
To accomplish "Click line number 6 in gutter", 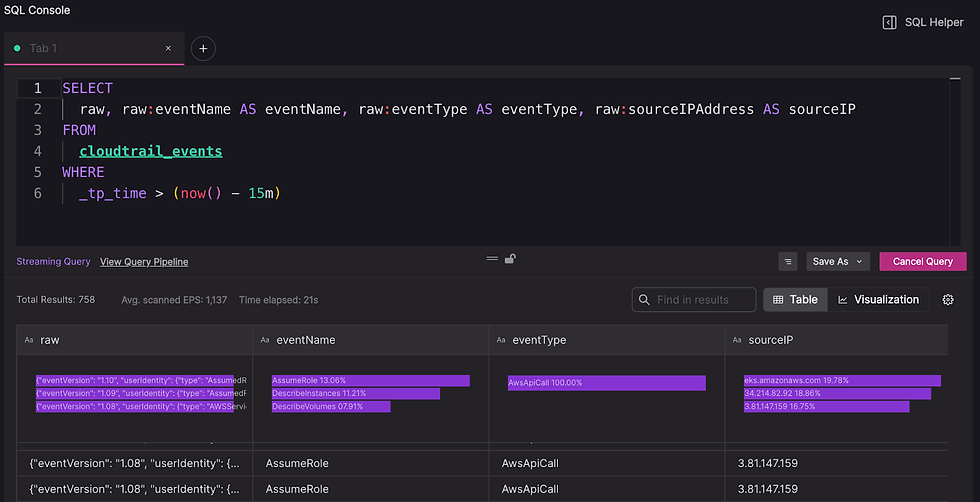I will tap(38, 193).
